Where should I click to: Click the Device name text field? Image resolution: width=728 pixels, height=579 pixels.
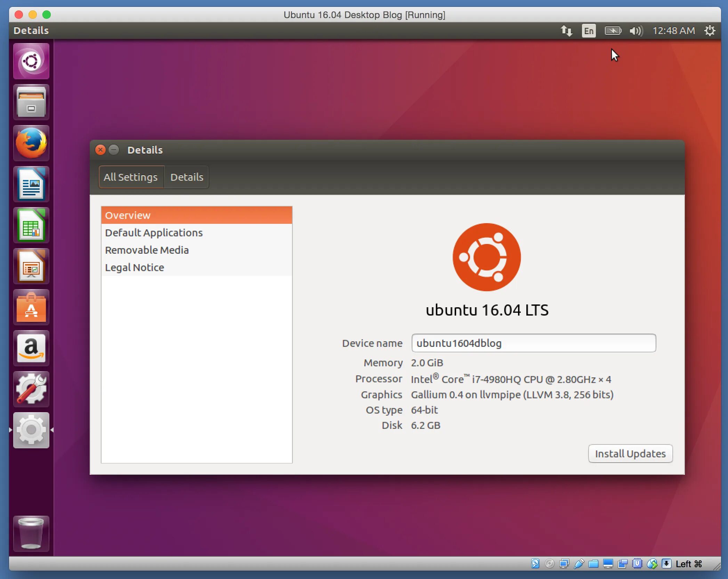click(533, 343)
